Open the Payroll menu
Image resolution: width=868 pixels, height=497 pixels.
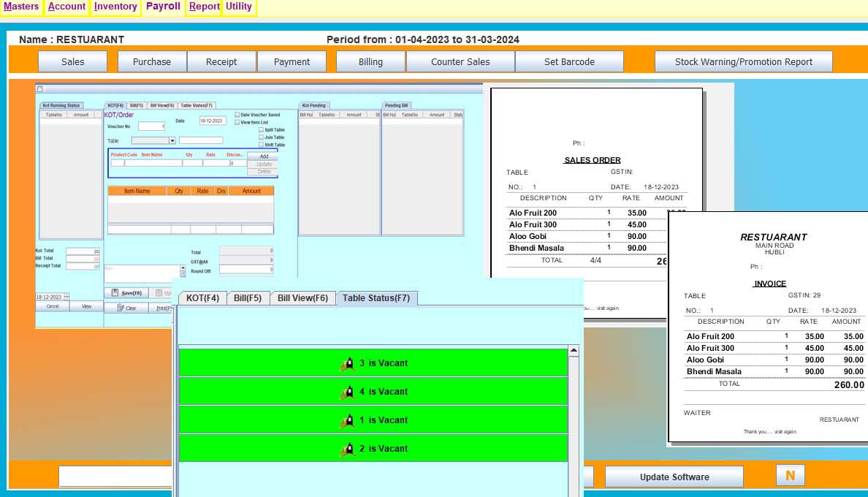point(163,7)
